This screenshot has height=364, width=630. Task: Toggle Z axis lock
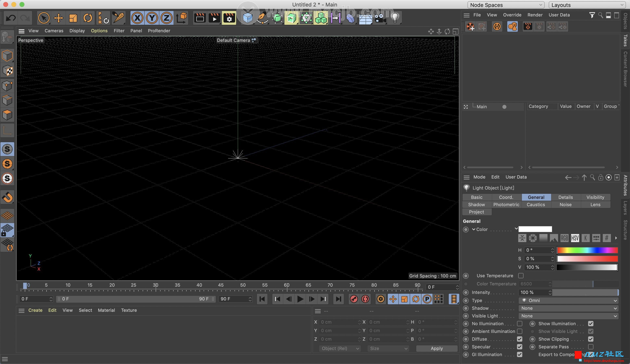click(x=166, y=18)
